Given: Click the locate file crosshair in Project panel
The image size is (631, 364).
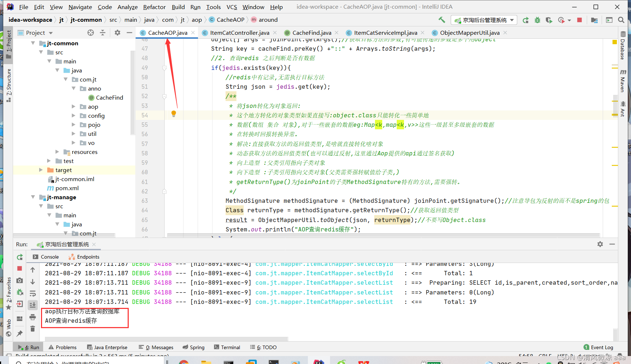Looking at the screenshot, I should tap(91, 33).
